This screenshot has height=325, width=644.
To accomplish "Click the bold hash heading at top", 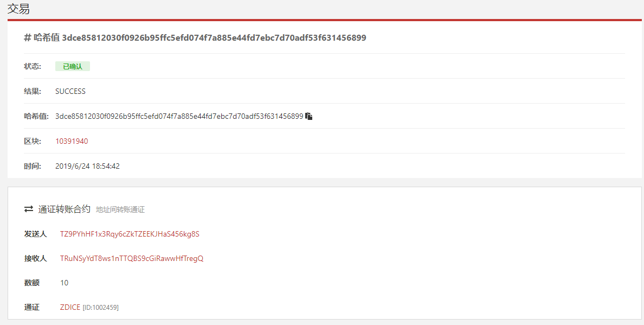I will click(195, 38).
